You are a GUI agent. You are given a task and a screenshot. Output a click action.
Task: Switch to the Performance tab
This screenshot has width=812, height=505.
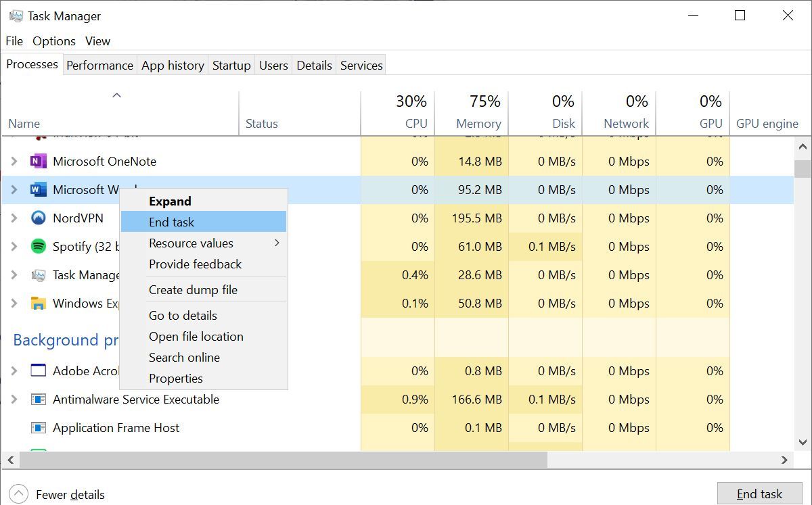tap(99, 65)
